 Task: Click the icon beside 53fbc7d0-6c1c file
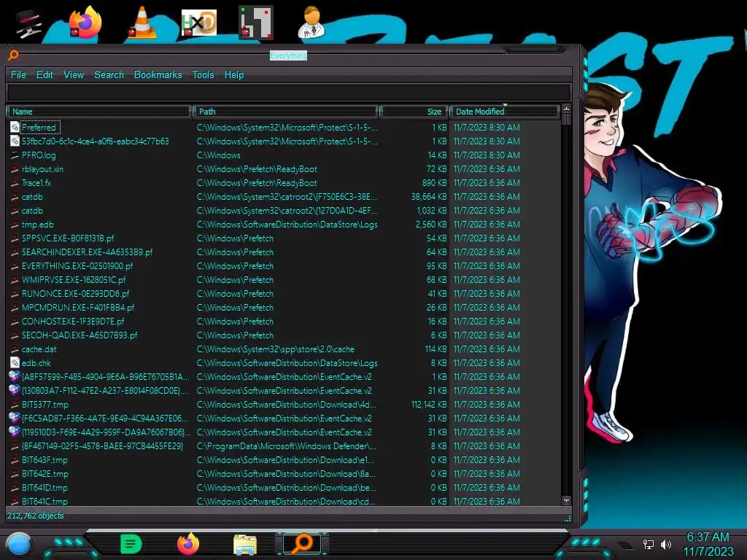(x=15, y=141)
